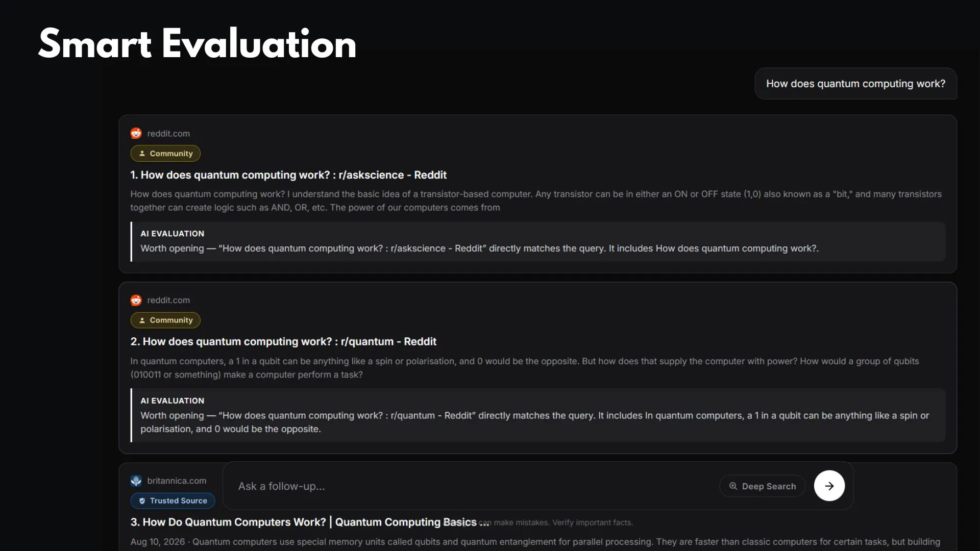Click the Smart Evaluation heading
The height and width of the screenshot is (551, 980).
click(197, 44)
